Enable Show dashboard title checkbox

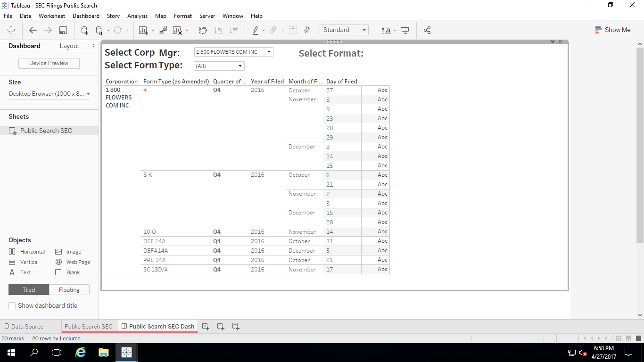point(12,305)
